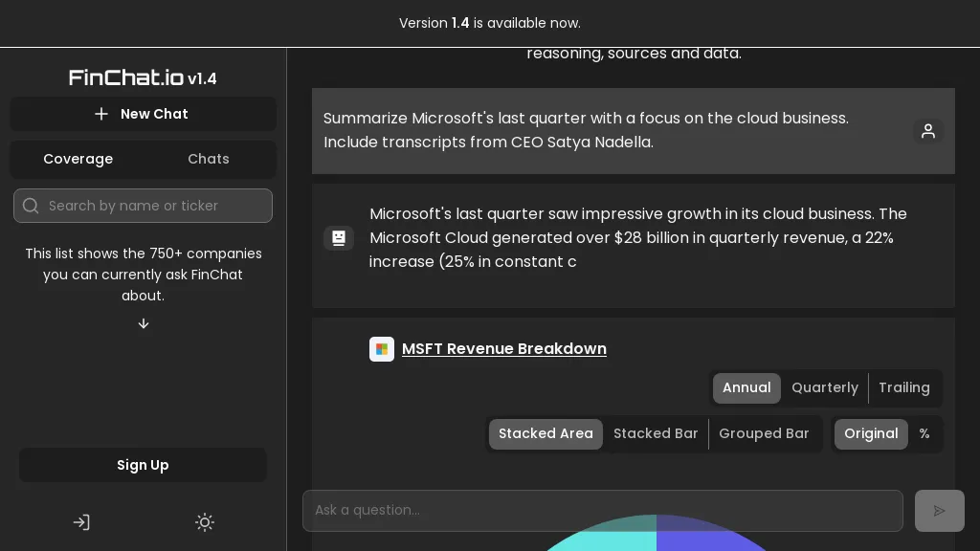Click the user avatar icon on the question

click(x=927, y=131)
